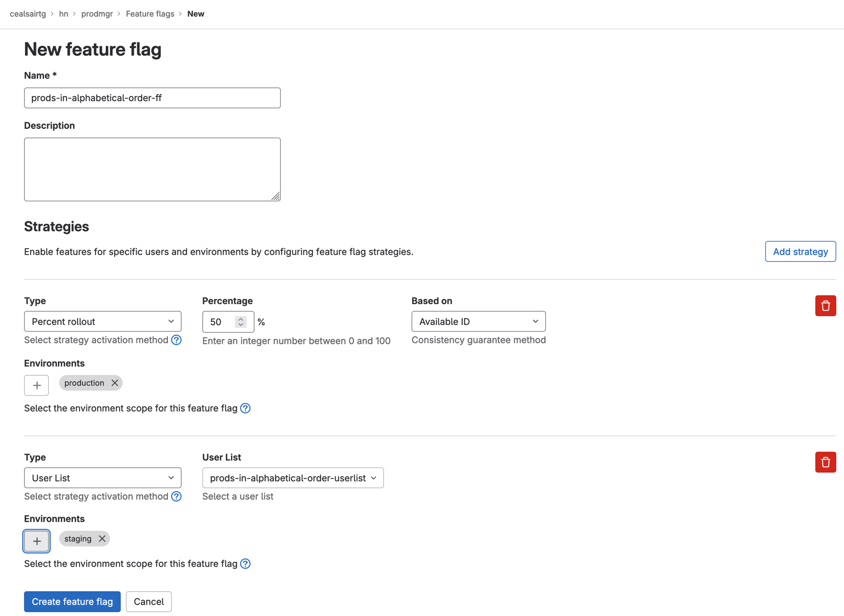Open the Percent rollout type dropdown
The height and width of the screenshot is (616, 844).
pos(103,322)
